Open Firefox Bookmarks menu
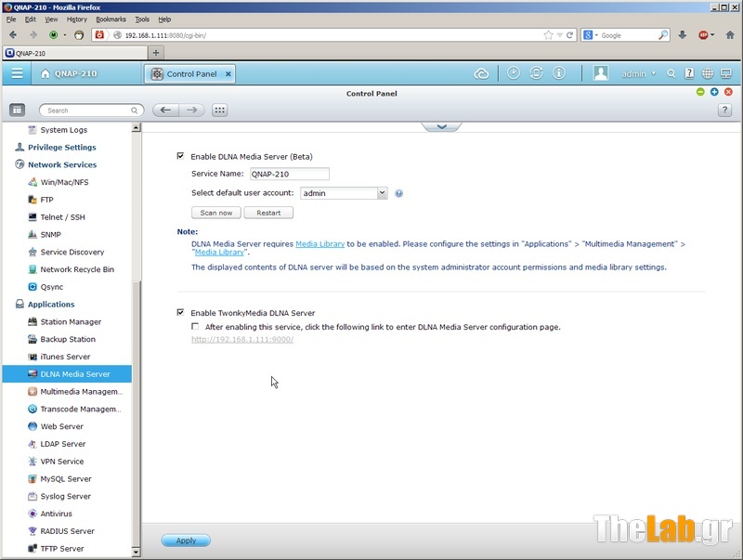The height and width of the screenshot is (560, 743). 111,20
